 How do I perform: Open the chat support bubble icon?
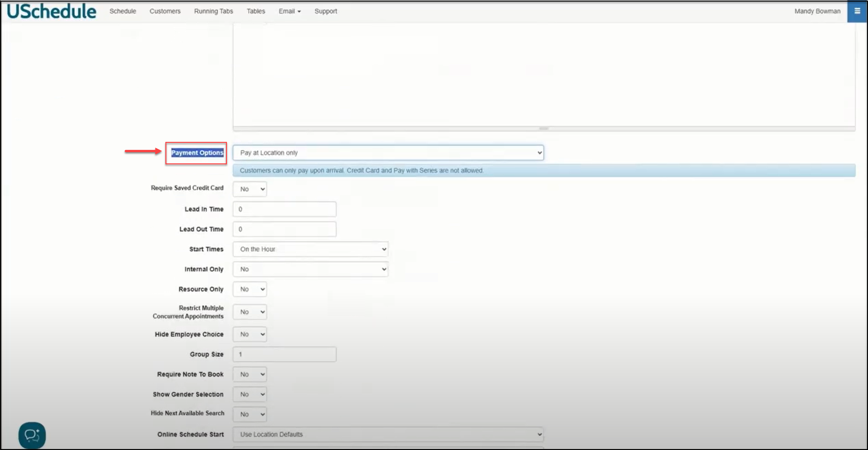32,435
